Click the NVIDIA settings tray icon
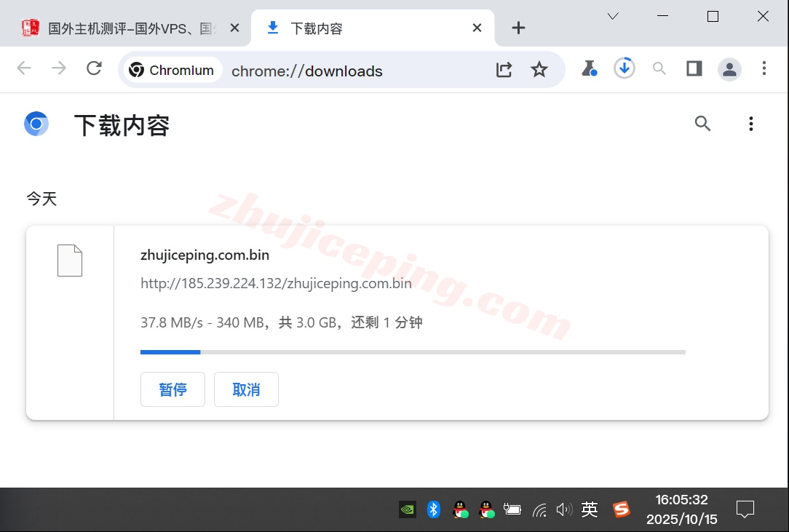Screen dimensions: 789x532 pyautogui.click(x=408, y=509)
